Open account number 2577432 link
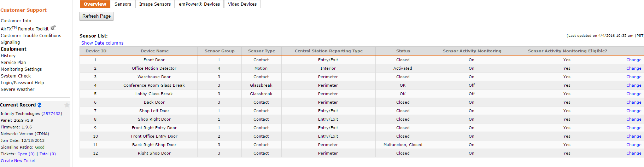644x167 pixels. click(52, 114)
